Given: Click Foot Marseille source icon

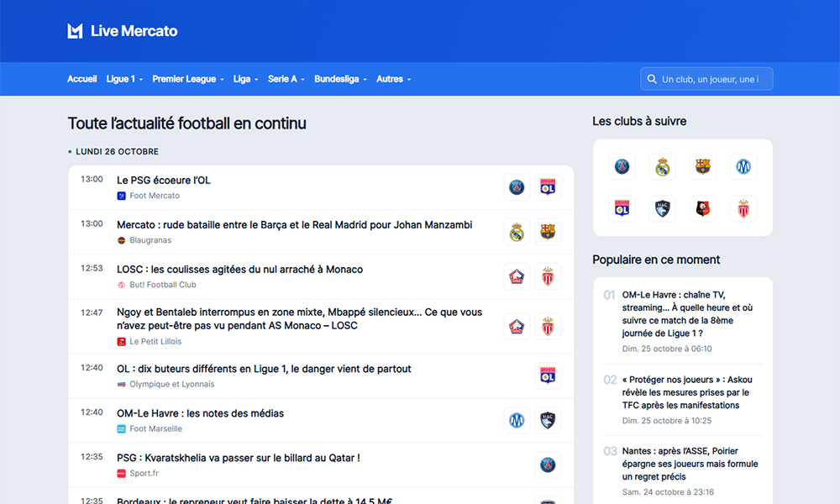Looking at the screenshot, I should tap(122, 429).
